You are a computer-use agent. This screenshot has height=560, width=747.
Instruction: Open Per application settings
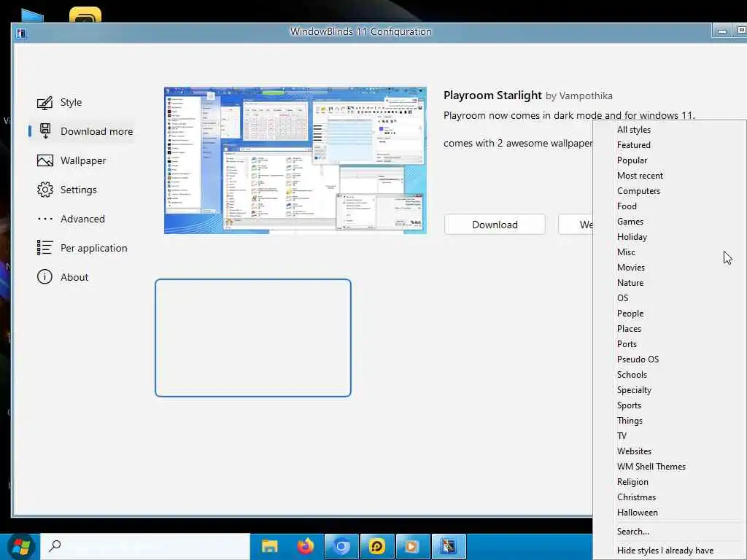point(94,248)
